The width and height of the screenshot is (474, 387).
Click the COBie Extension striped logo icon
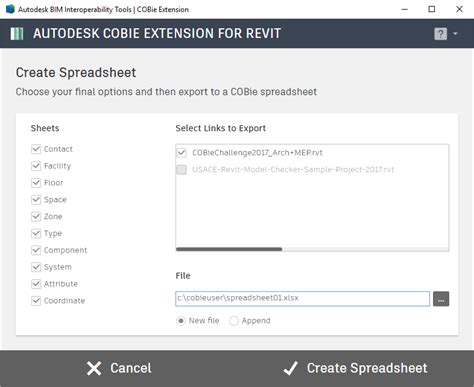(17, 34)
